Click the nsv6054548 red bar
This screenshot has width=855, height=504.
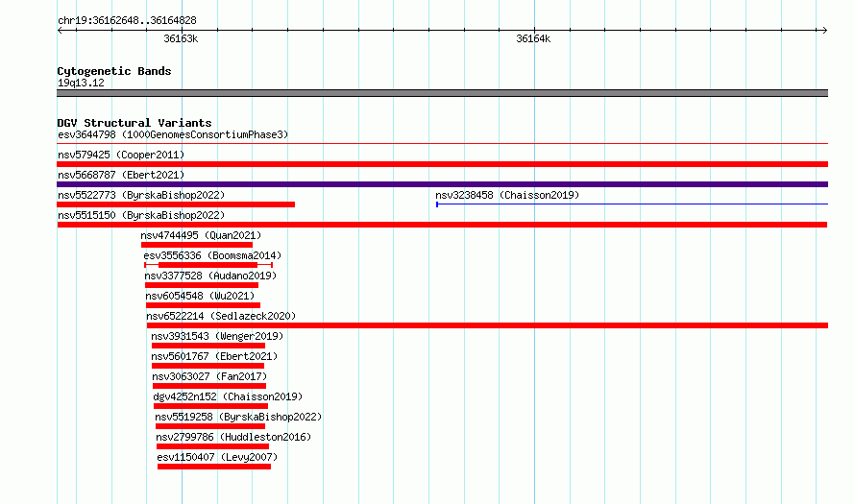click(204, 305)
